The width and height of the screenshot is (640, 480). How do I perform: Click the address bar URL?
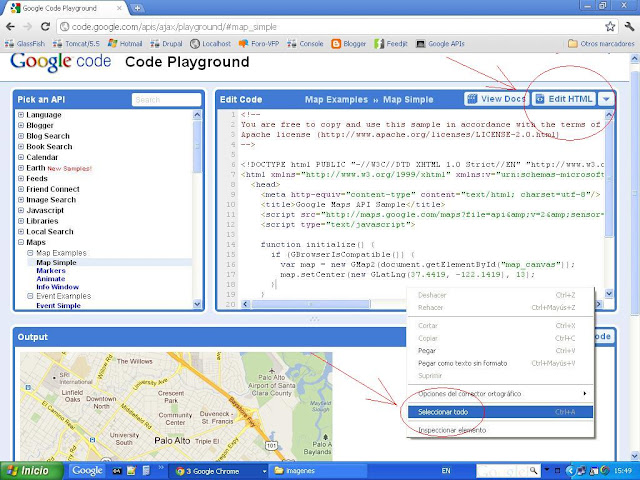174,27
